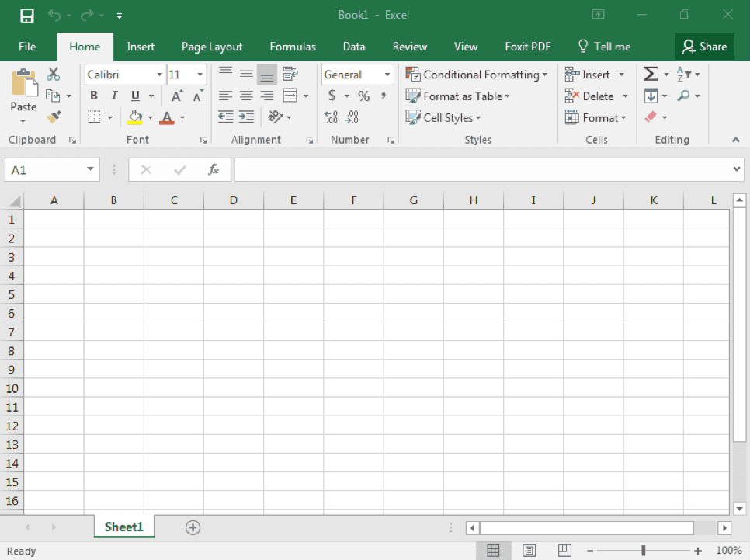Click the Percent Style icon
The height and width of the screenshot is (560, 750).
click(x=363, y=96)
